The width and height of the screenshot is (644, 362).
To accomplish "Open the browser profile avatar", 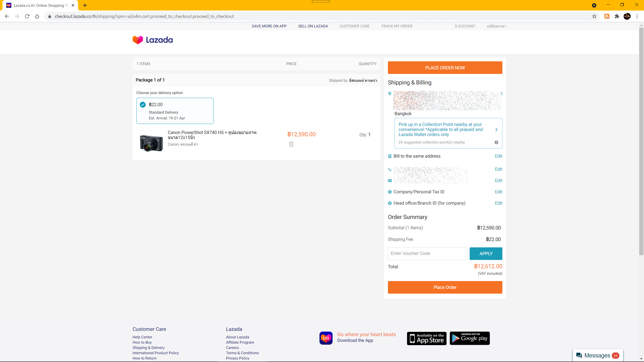I will (627, 16).
